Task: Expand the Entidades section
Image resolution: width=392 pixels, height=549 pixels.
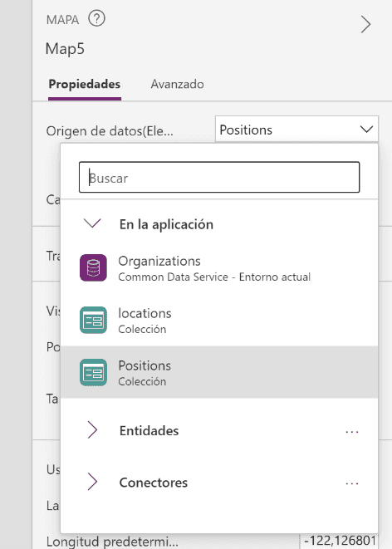Action: (92, 430)
